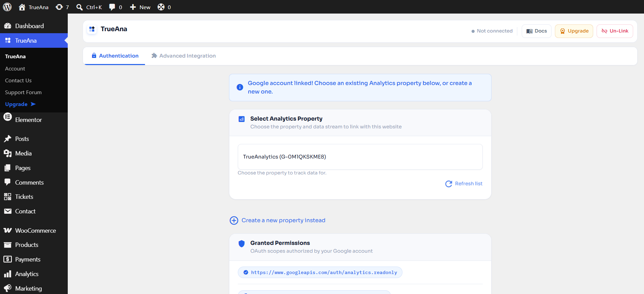Click the Comments sidebar bubble icon
This screenshot has width=644, height=294.
[7, 182]
